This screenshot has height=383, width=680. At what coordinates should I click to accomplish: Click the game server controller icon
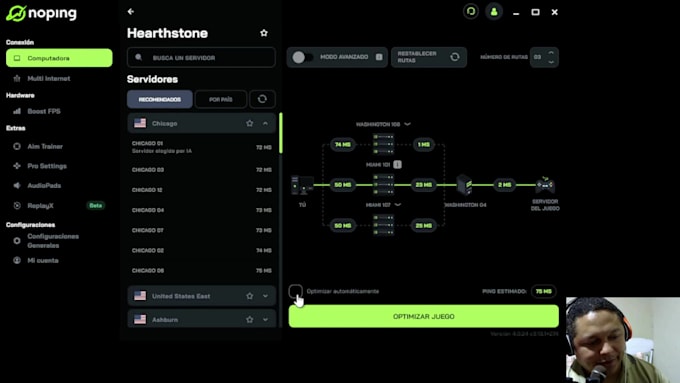pyautogui.click(x=545, y=185)
